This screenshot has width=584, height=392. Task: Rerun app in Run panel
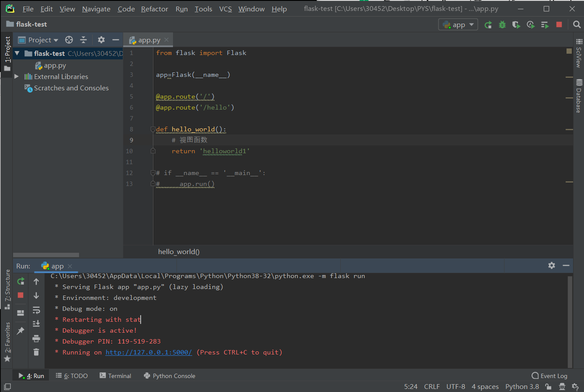coord(21,281)
